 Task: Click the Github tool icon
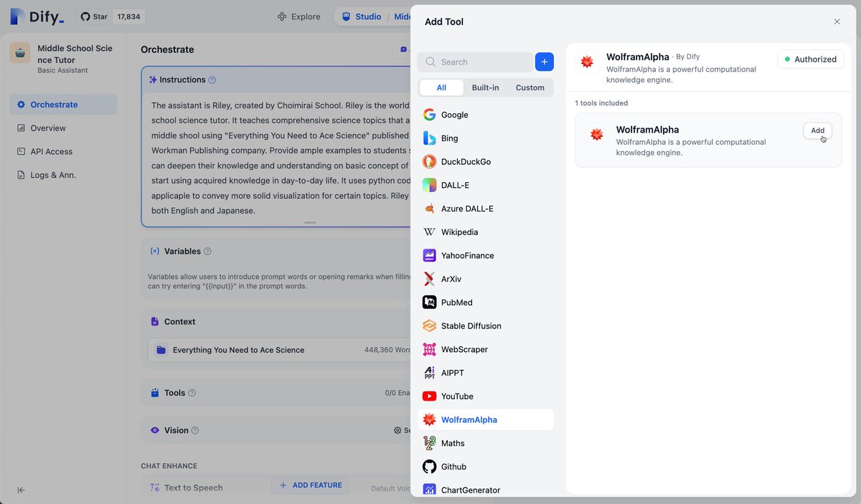(429, 467)
